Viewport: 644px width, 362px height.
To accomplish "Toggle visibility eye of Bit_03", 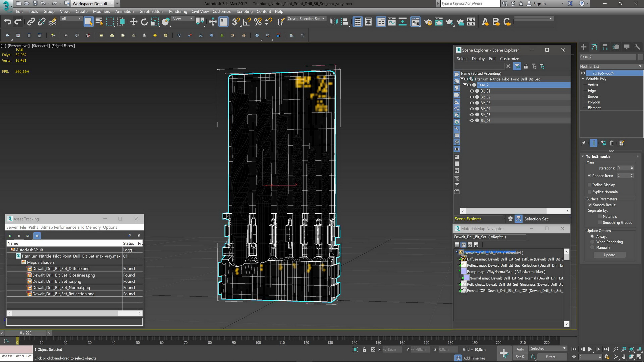I will [x=472, y=103].
